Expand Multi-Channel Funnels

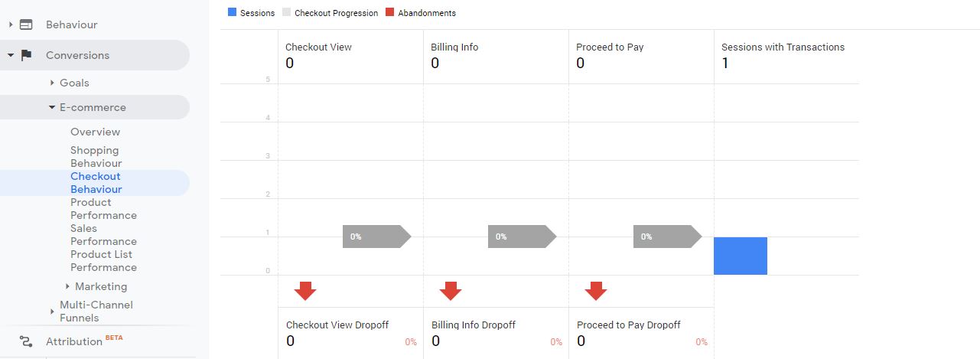pos(52,311)
